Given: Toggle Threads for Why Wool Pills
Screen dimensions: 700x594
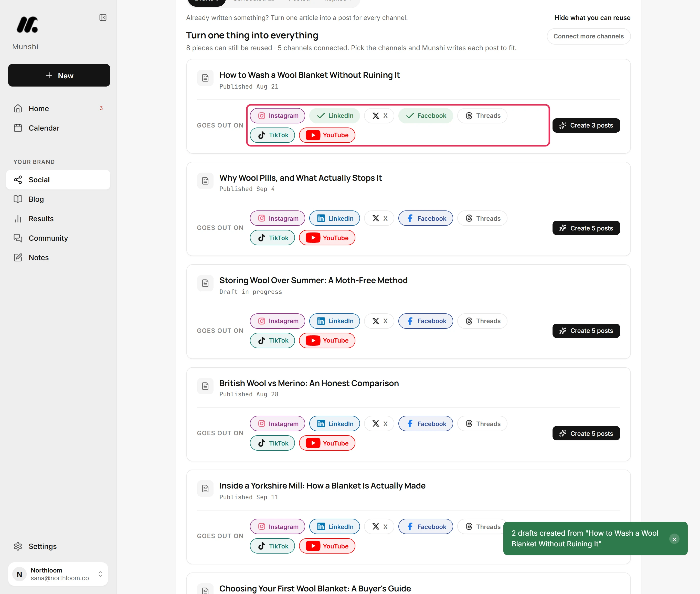Looking at the screenshot, I should 482,219.
